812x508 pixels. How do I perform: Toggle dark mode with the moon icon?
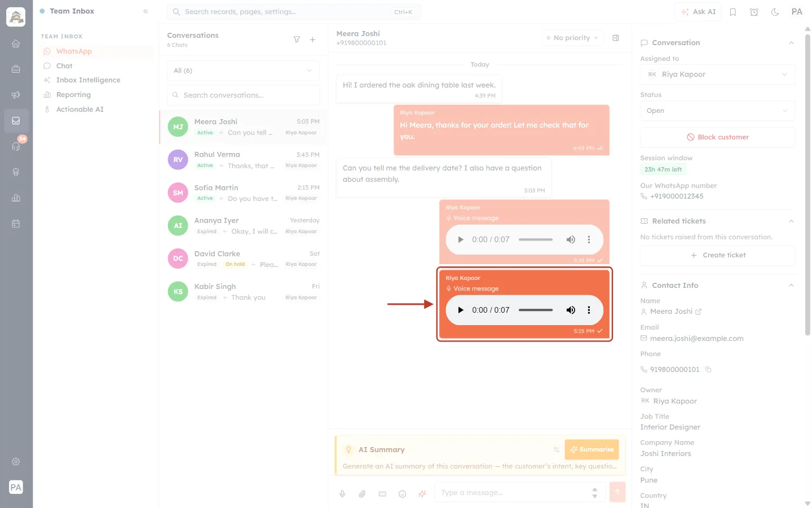click(775, 12)
